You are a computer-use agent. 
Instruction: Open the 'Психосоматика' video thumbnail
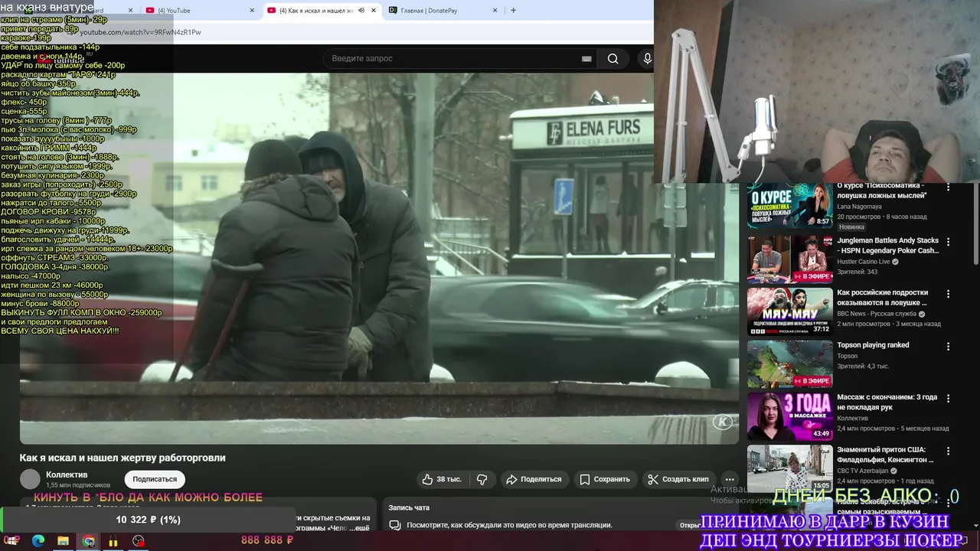789,205
